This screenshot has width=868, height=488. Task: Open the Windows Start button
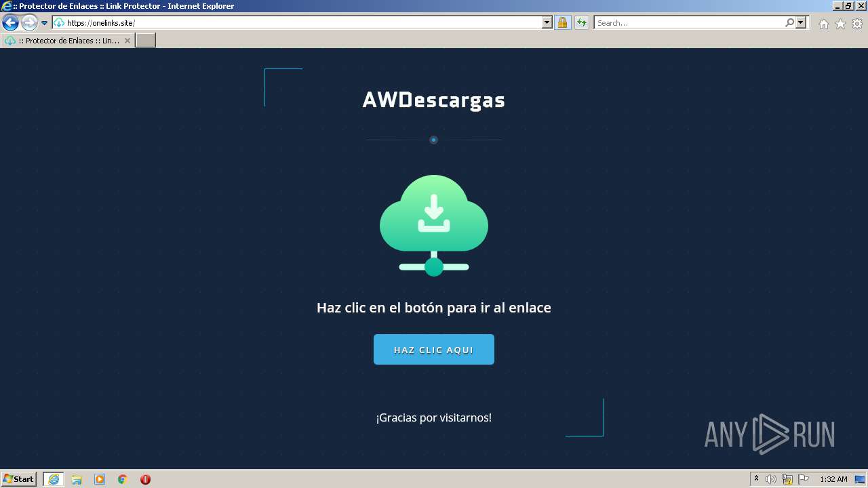(x=19, y=479)
